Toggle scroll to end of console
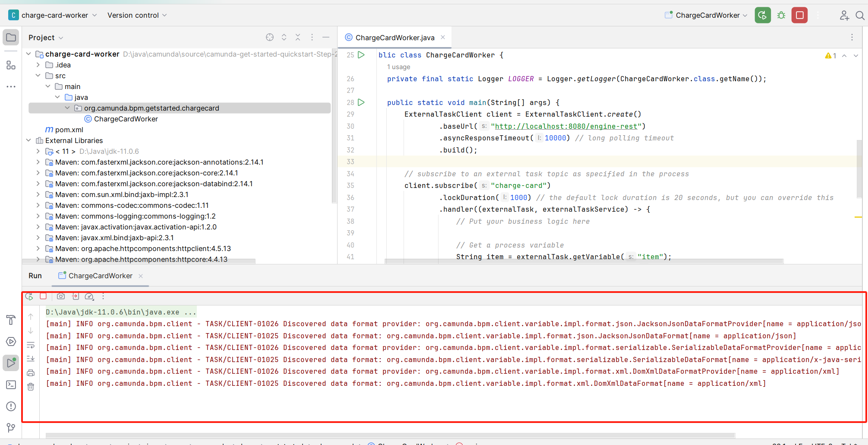The height and width of the screenshot is (445, 868). click(31, 359)
